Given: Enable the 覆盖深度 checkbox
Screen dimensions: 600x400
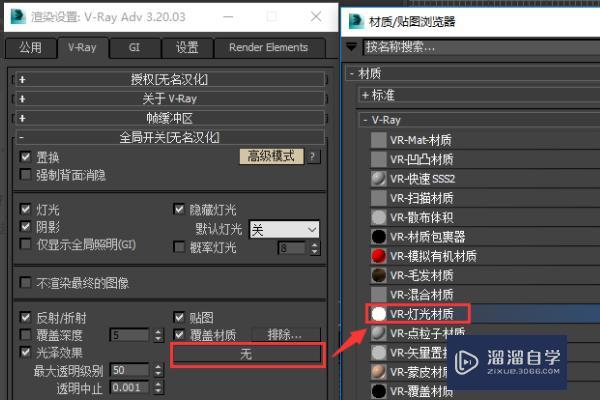Looking at the screenshot, I should point(25,335).
